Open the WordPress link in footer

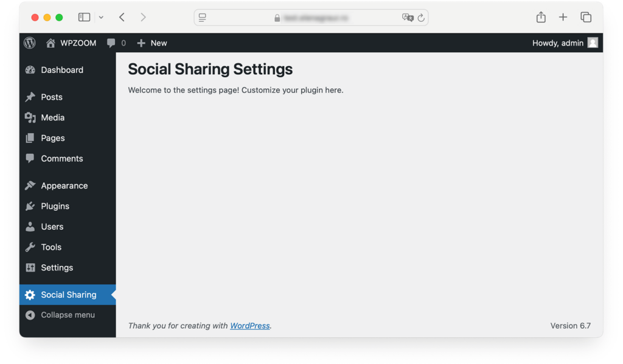click(x=250, y=326)
